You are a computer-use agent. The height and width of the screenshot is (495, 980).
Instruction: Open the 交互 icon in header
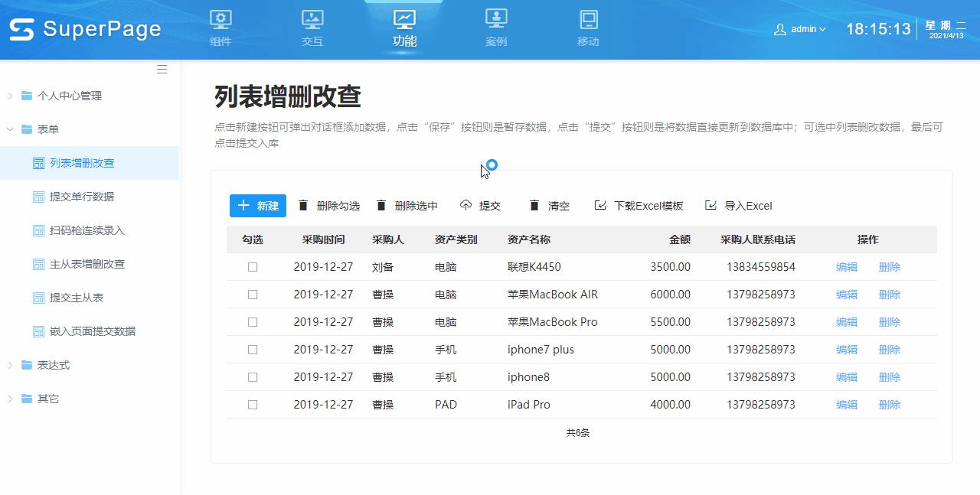coord(312,19)
